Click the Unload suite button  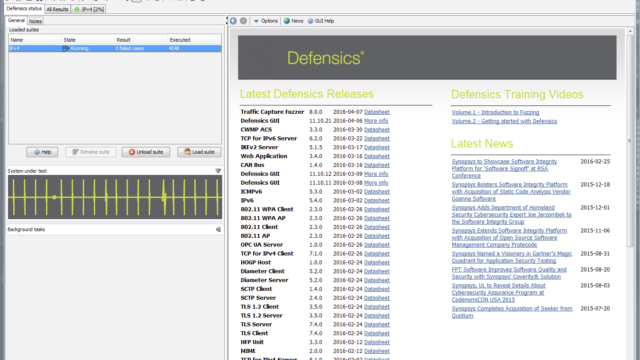click(x=146, y=152)
